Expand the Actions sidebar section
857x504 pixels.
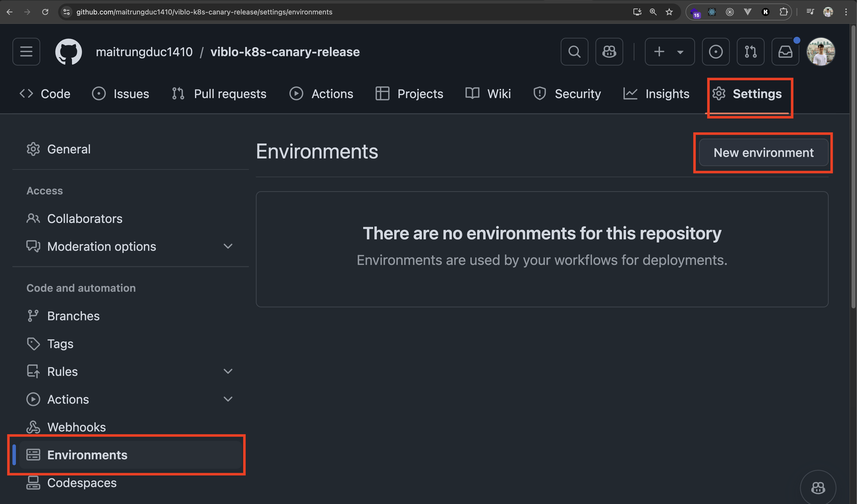(227, 399)
